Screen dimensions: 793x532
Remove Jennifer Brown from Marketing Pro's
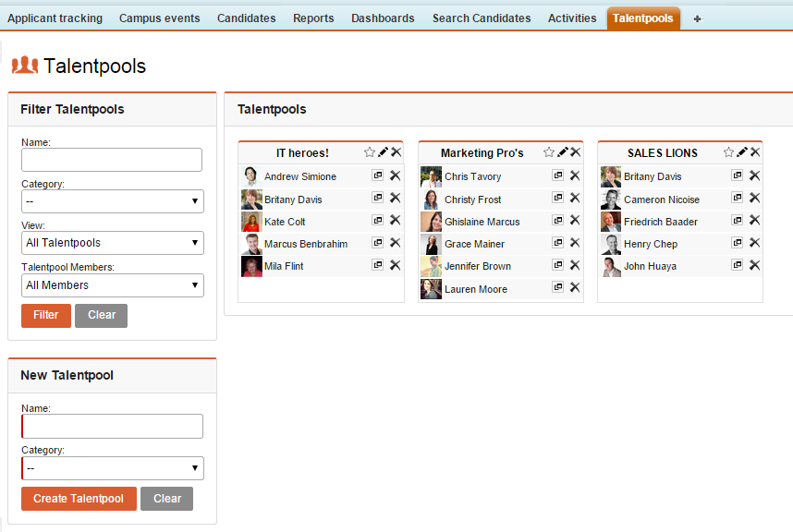[575, 265]
